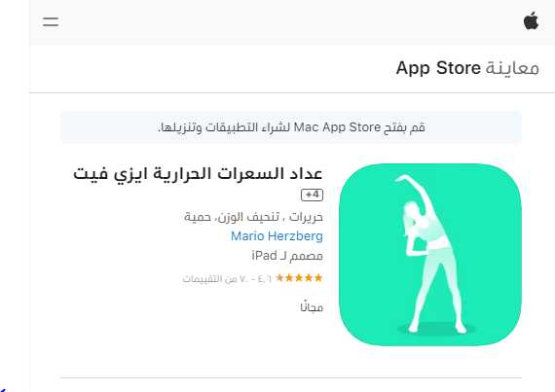The image size is (555, 392).
Task: Open the hamburger navigation menu
Action: 51,22
